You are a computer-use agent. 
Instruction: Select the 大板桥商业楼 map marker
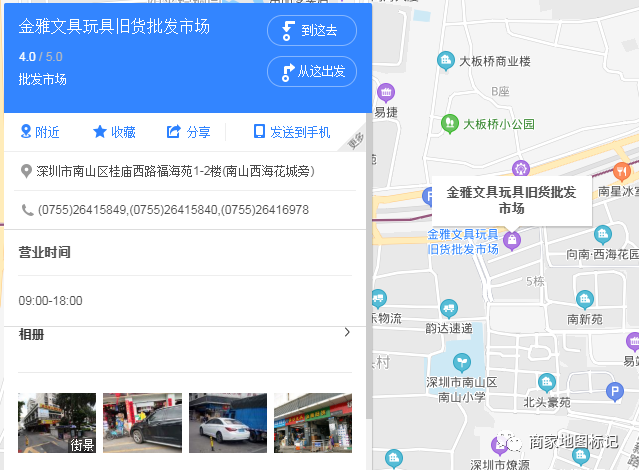point(445,62)
